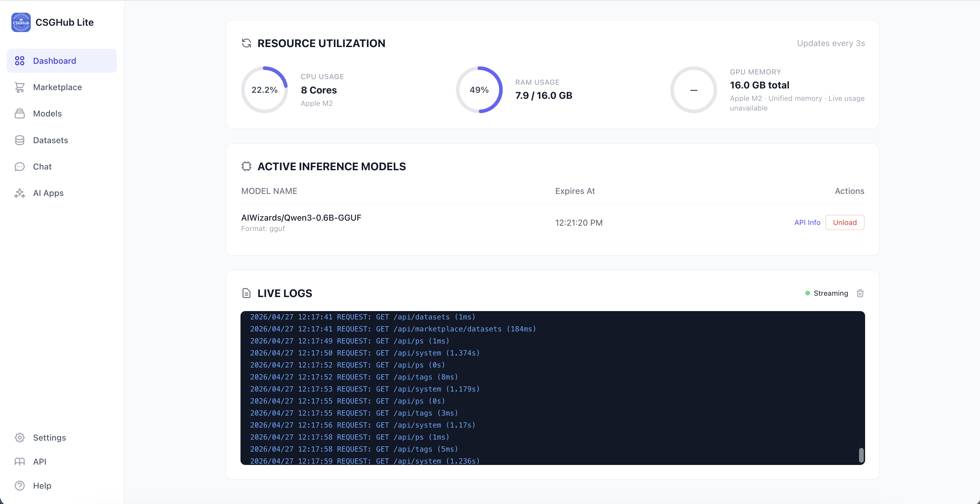This screenshot has height=504, width=980.
Task: Click the RESOURCE UTILIZATION heading
Action: pos(321,43)
